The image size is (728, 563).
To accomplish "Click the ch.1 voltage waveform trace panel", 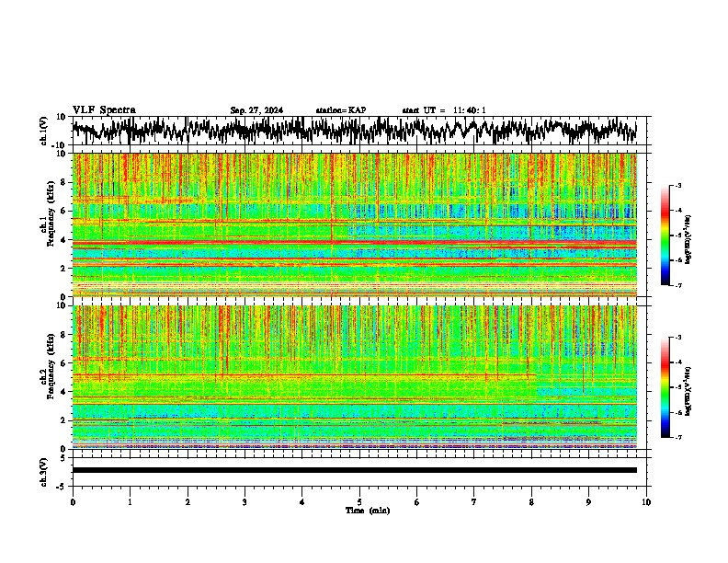I will pos(358,131).
